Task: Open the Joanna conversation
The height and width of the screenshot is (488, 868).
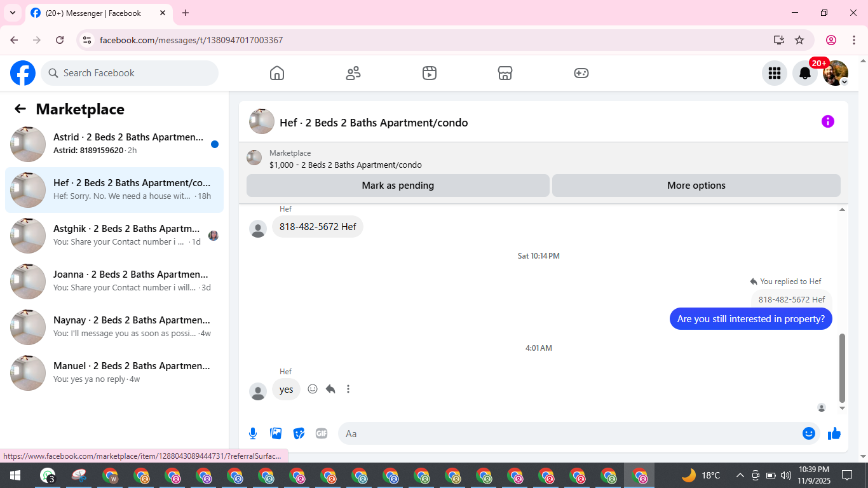Action: tap(114, 281)
